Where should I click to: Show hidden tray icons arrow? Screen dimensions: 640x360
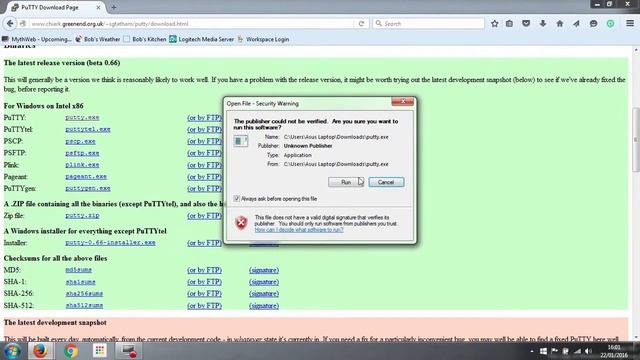(532, 351)
